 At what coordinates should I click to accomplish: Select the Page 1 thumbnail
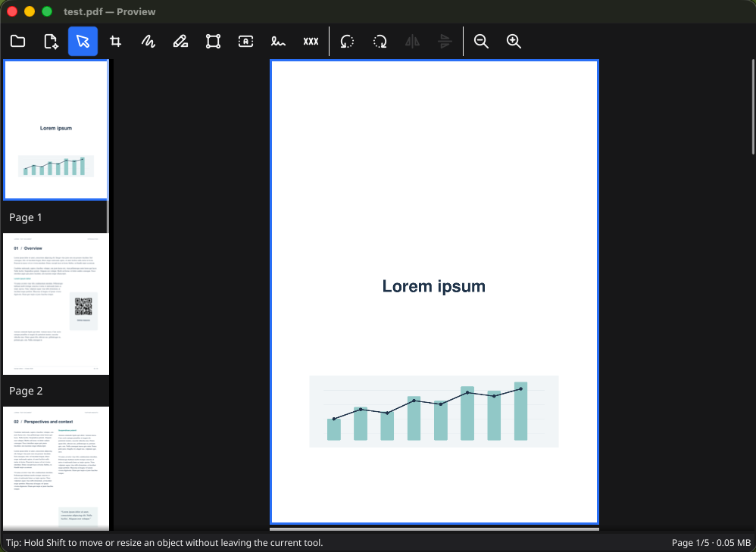point(56,129)
